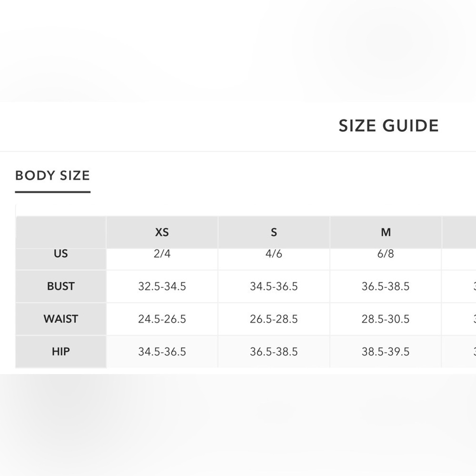Click the US row label
The image size is (476, 476).
coord(61,254)
